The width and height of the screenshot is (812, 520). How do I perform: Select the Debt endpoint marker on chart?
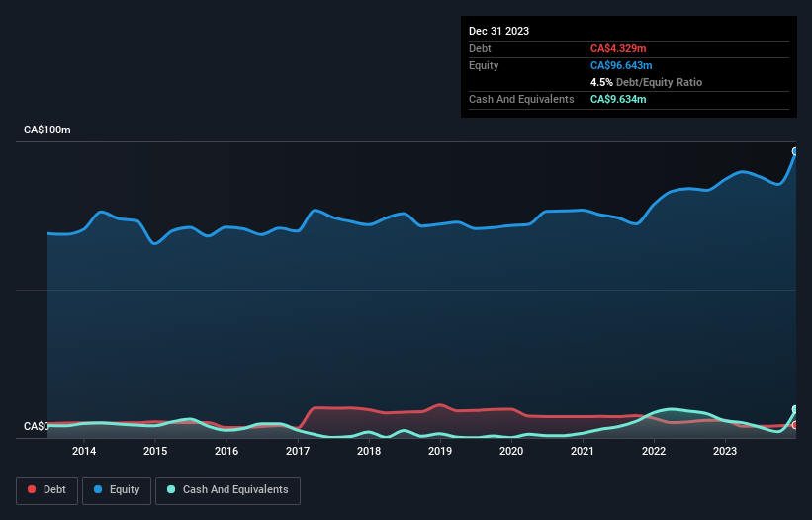click(795, 425)
